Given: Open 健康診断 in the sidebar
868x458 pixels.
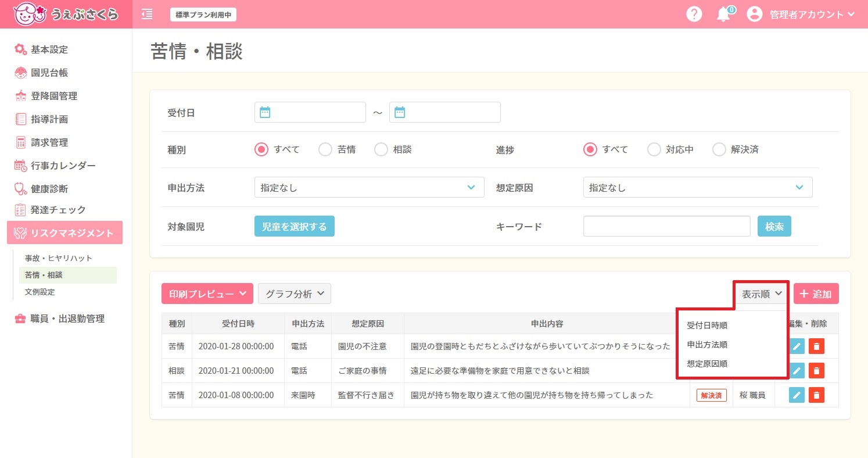Looking at the screenshot, I should click(x=41, y=189).
